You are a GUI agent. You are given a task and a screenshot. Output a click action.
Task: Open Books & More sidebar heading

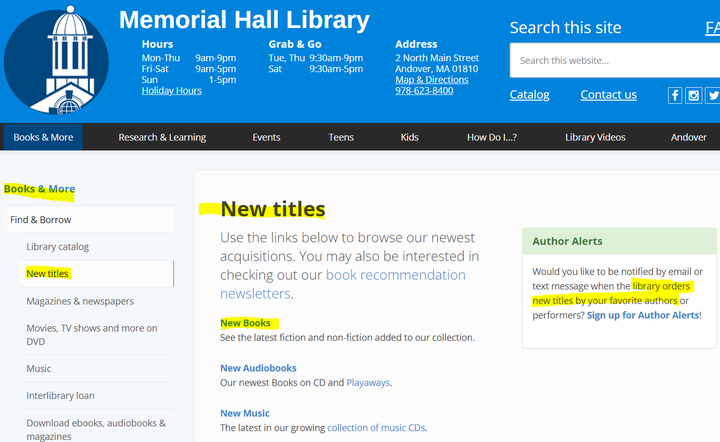point(39,189)
